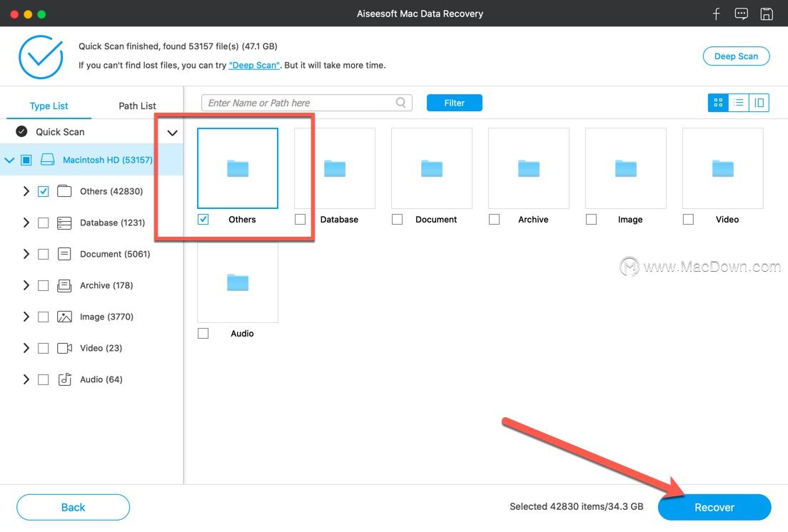
Task: Click the Archive type icon in sidebar
Action: [x=64, y=285]
